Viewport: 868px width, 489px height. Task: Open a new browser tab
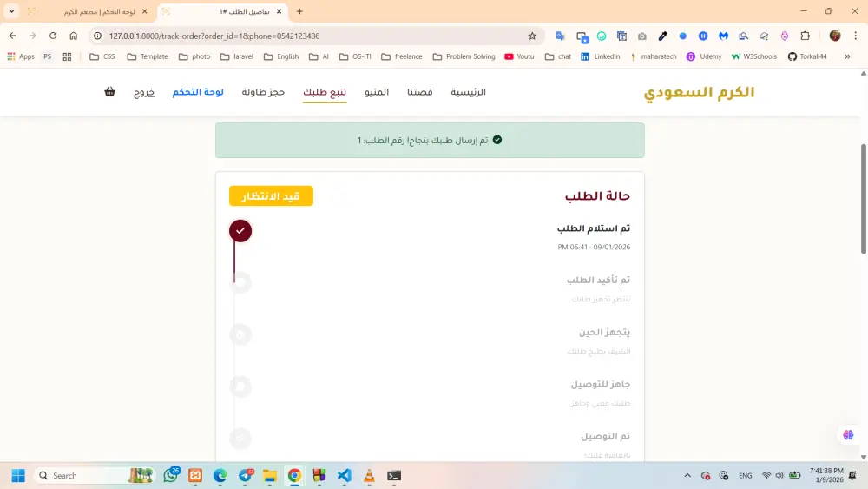[x=299, y=11]
